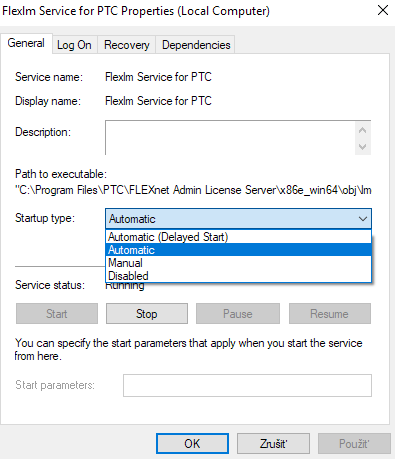395x459 pixels.
Task: Click the Description box up arrow
Action: point(363,130)
